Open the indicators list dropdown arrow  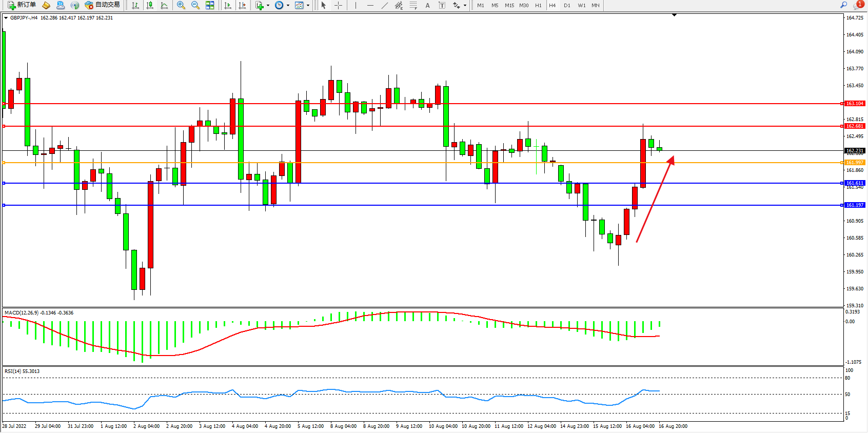[x=268, y=6]
